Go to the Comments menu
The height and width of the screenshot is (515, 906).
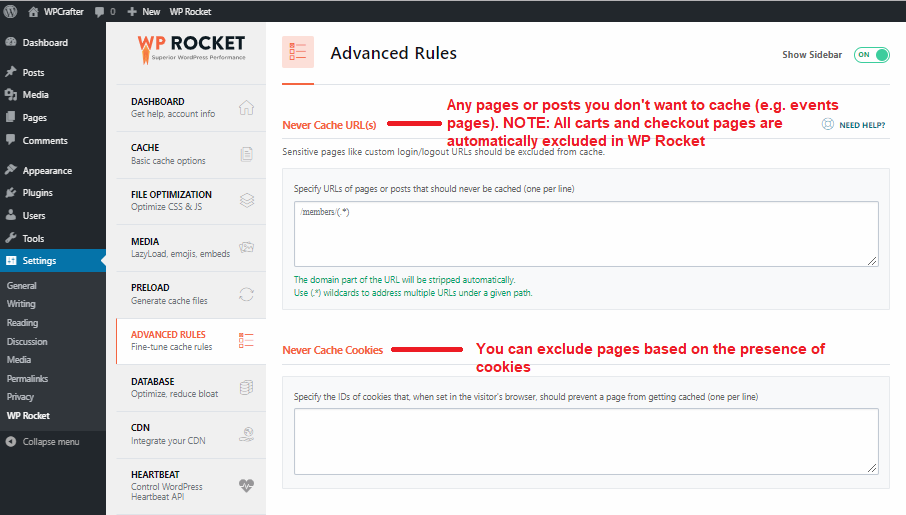coord(53,140)
